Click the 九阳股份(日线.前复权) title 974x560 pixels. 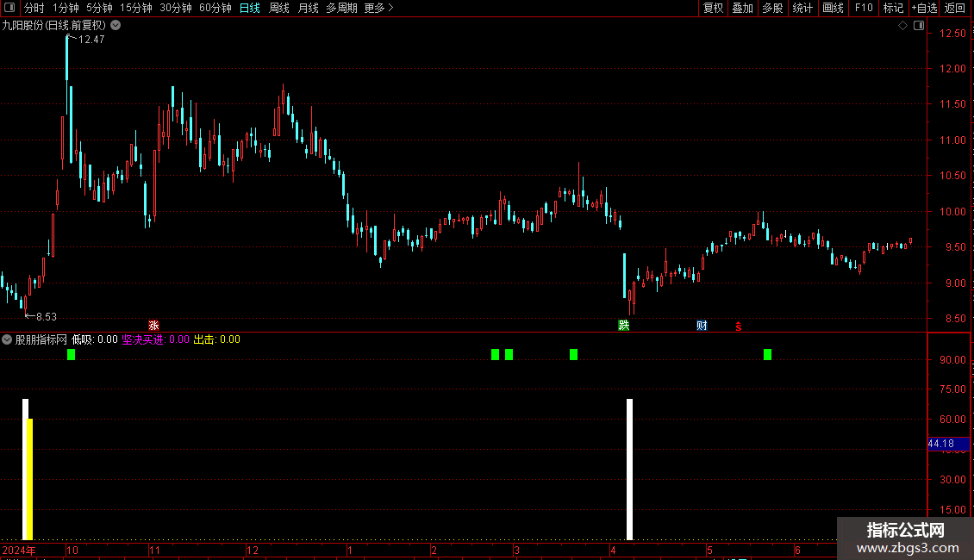click(x=54, y=26)
